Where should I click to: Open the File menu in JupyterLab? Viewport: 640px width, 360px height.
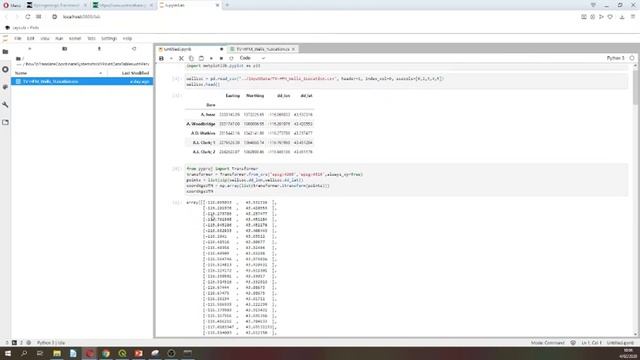[x=18, y=38]
